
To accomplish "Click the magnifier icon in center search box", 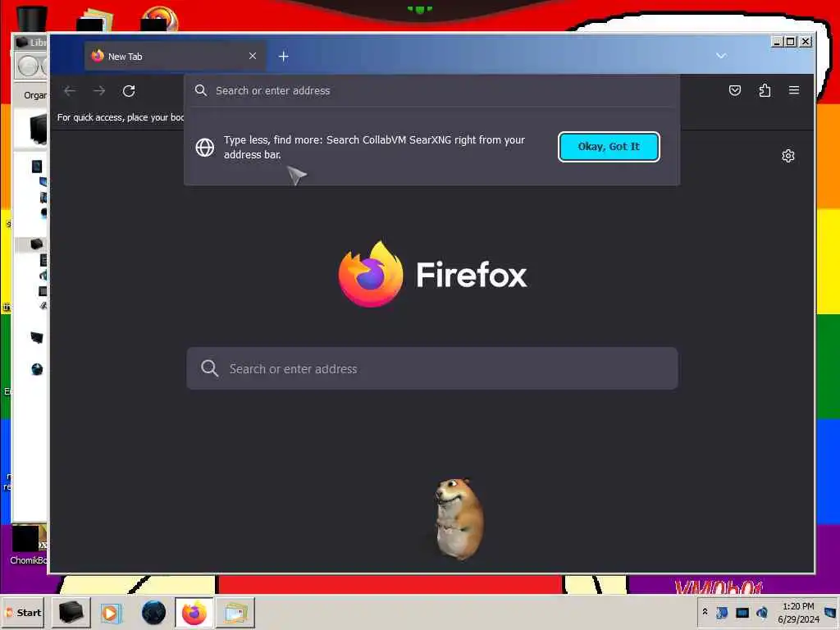I will point(209,368).
